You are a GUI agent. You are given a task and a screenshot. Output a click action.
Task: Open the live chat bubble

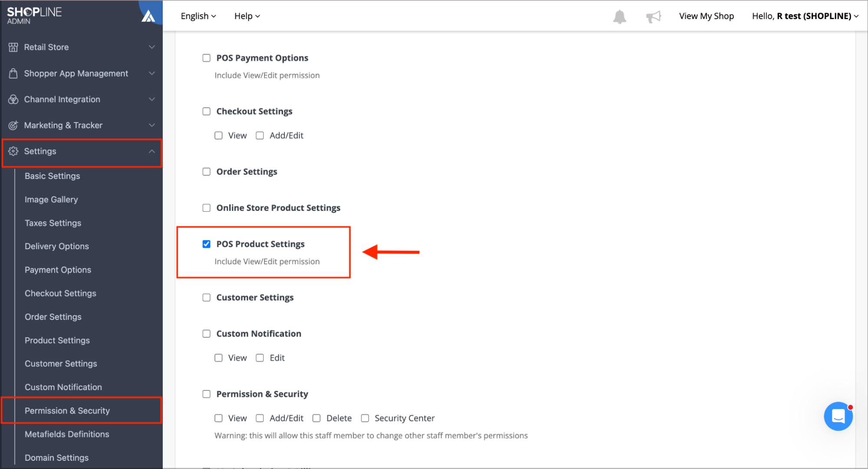click(838, 416)
